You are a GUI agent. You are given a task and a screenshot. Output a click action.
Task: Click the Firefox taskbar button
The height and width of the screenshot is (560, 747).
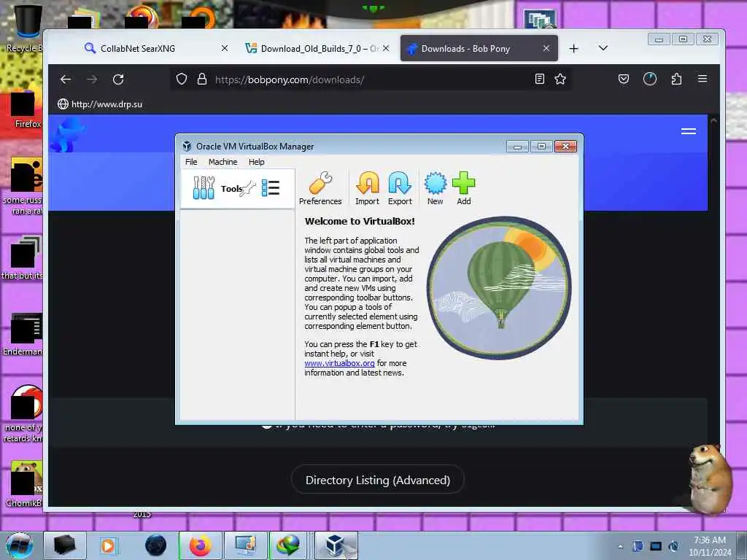click(x=201, y=545)
